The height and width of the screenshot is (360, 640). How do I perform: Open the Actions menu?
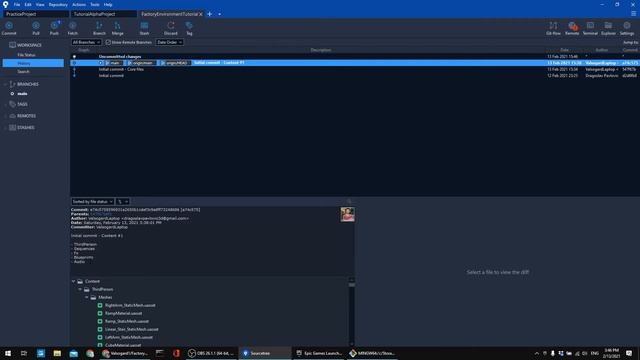[79, 4]
